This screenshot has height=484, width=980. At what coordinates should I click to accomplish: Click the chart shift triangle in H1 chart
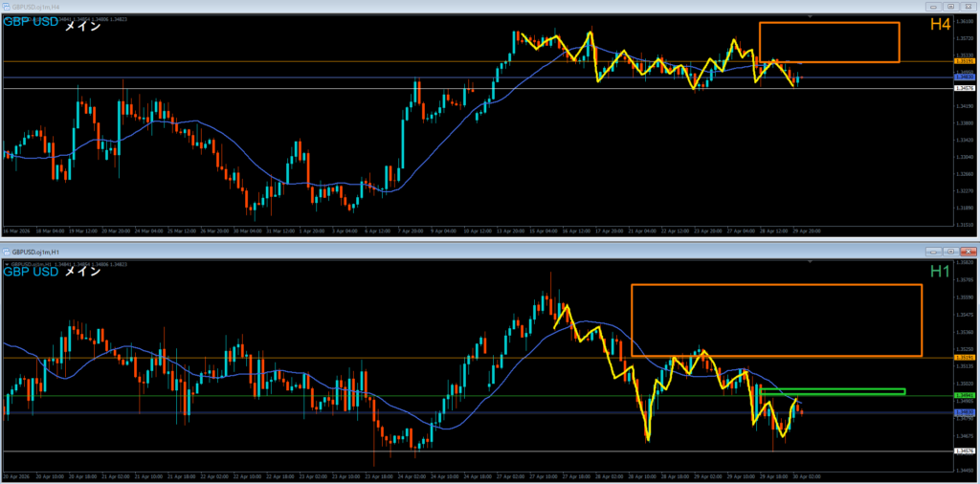point(811,261)
